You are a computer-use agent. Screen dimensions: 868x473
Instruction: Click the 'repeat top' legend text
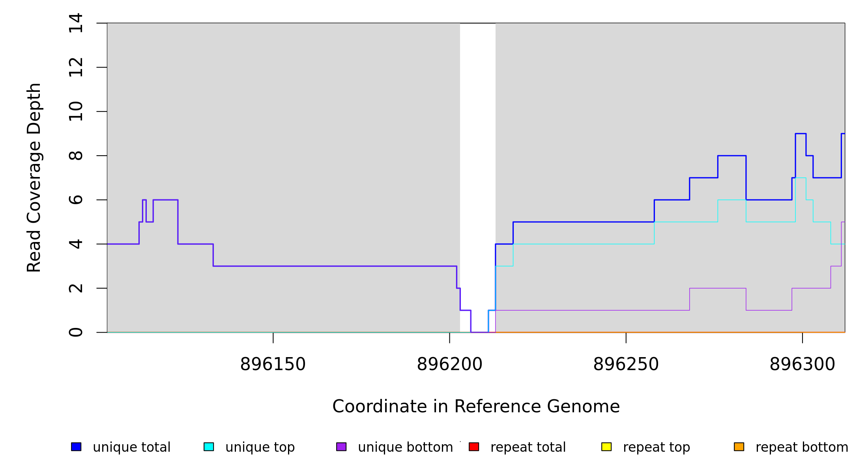click(x=657, y=447)
